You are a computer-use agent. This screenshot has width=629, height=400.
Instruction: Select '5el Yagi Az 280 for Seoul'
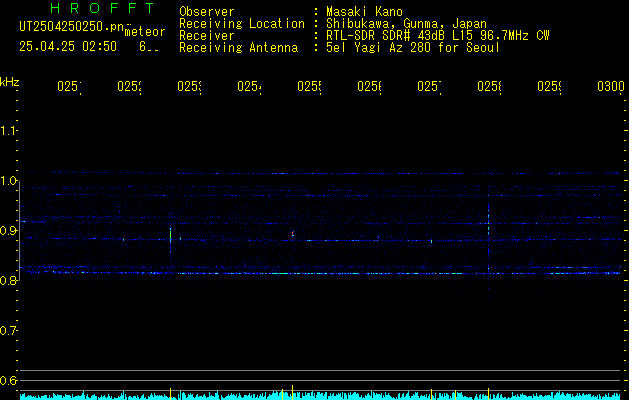coord(413,48)
